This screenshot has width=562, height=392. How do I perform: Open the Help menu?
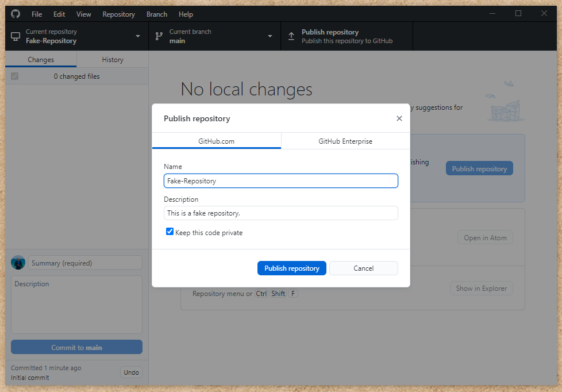(x=186, y=14)
